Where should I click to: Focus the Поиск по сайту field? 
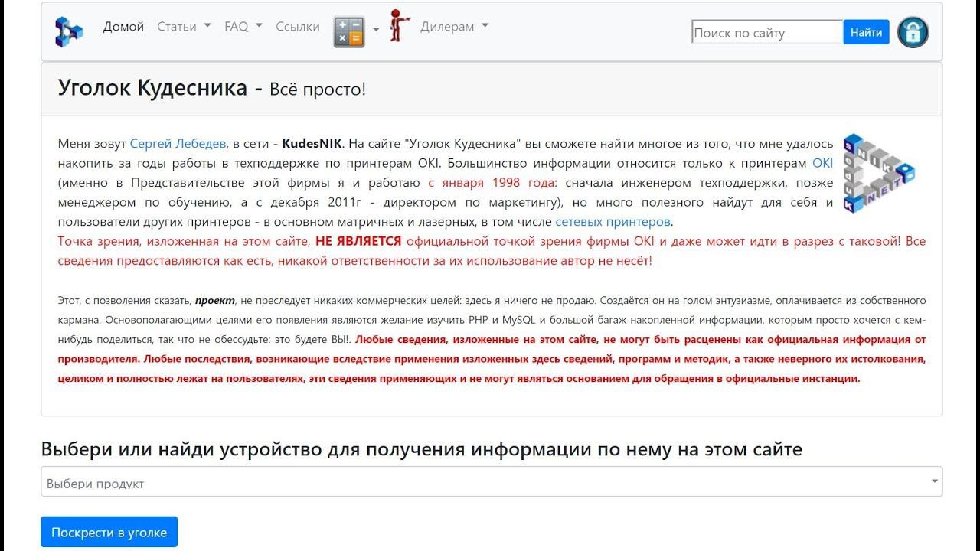click(767, 32)
